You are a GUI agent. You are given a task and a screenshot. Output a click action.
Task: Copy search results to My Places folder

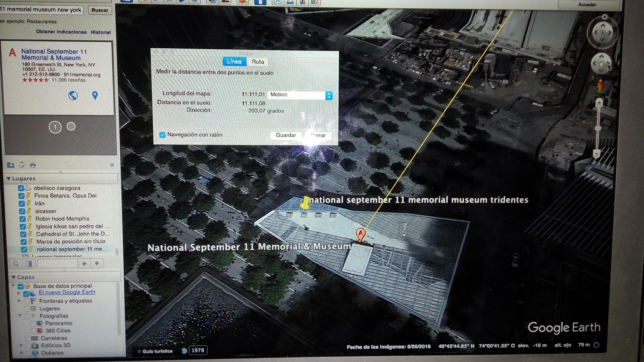click(x=11, y=165)
